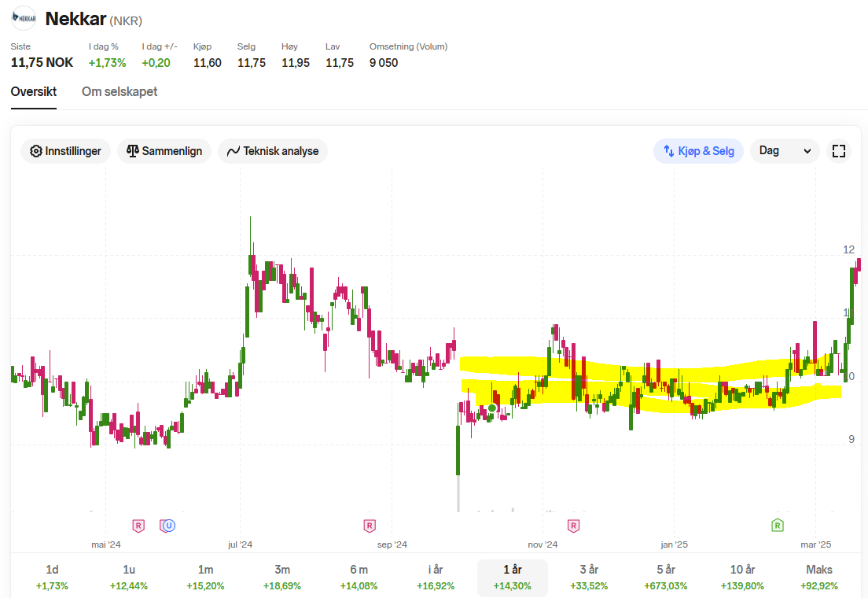868x598 pixels.
Task: Open the Innstillinger chart settings
Action: pyautogui.click(x=65, y=151)
